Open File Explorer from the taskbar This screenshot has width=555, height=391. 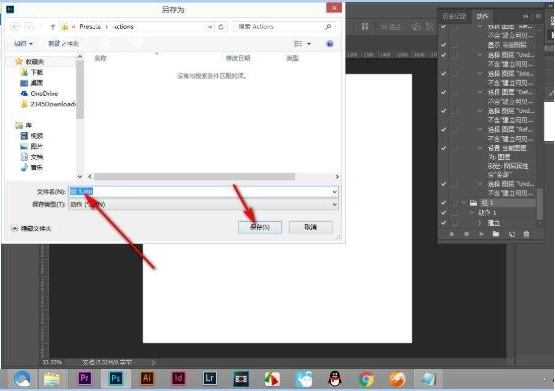[52, 379]
